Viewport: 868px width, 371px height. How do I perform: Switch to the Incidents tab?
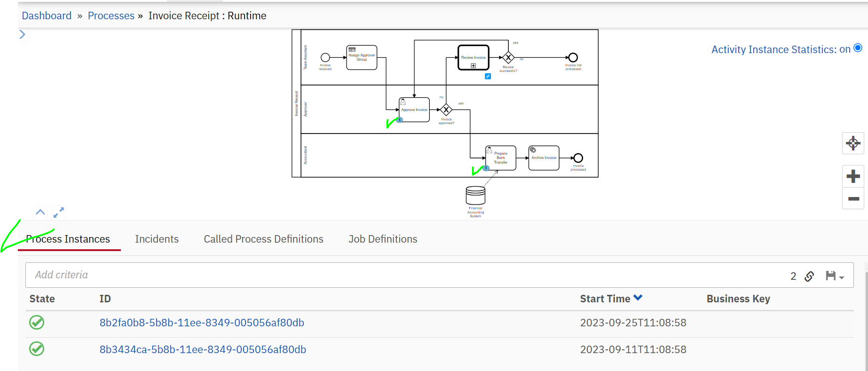pyautogui.click(x=157, y=239)
